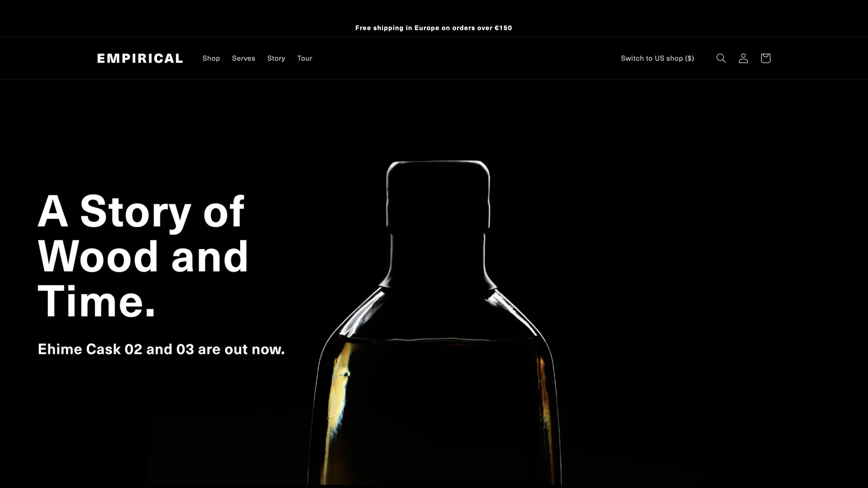This screenshot has height=488, width=868.
Task: Open the Shop menu
Action: [x=211, y=58]
